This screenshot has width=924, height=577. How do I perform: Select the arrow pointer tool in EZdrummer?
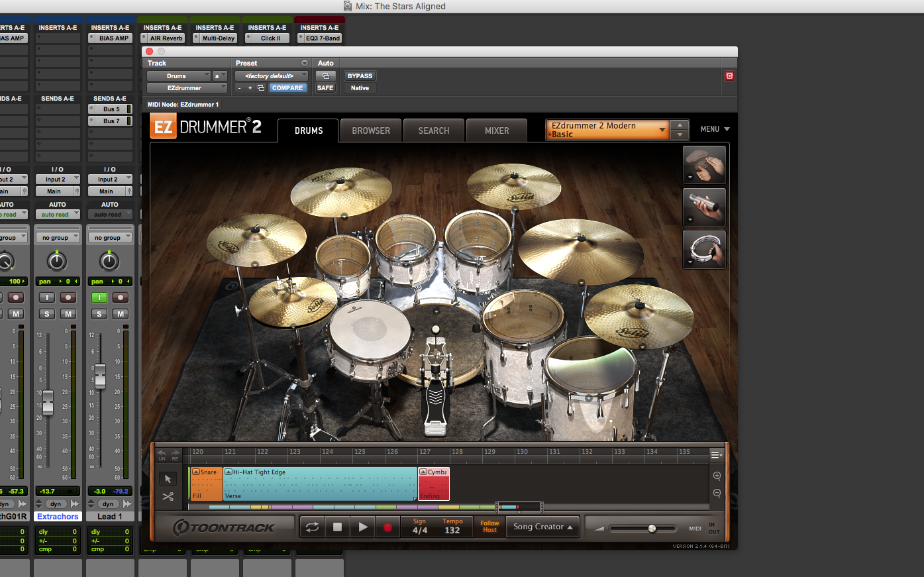pyautogui.click(x=168, y=478)
